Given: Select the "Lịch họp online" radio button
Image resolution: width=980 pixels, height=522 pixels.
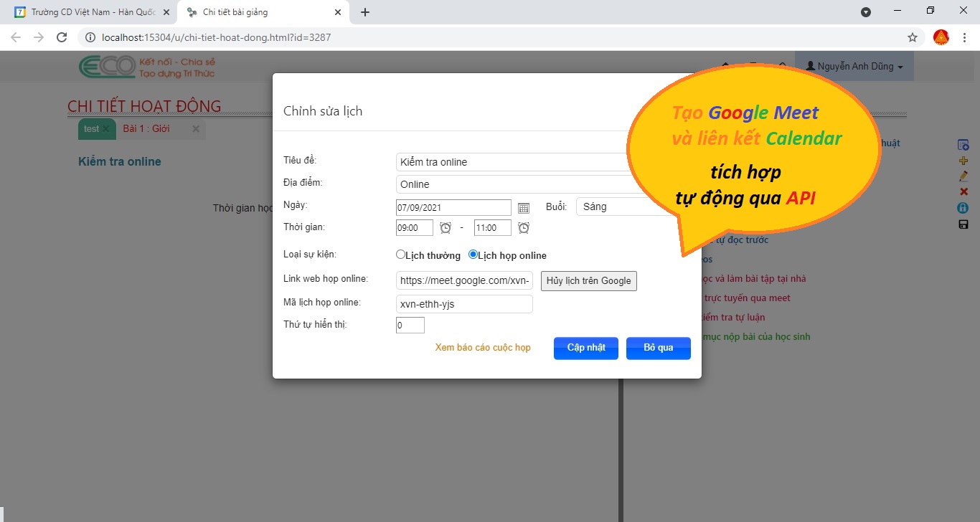Looking at the screenshot, I should 473,255.
